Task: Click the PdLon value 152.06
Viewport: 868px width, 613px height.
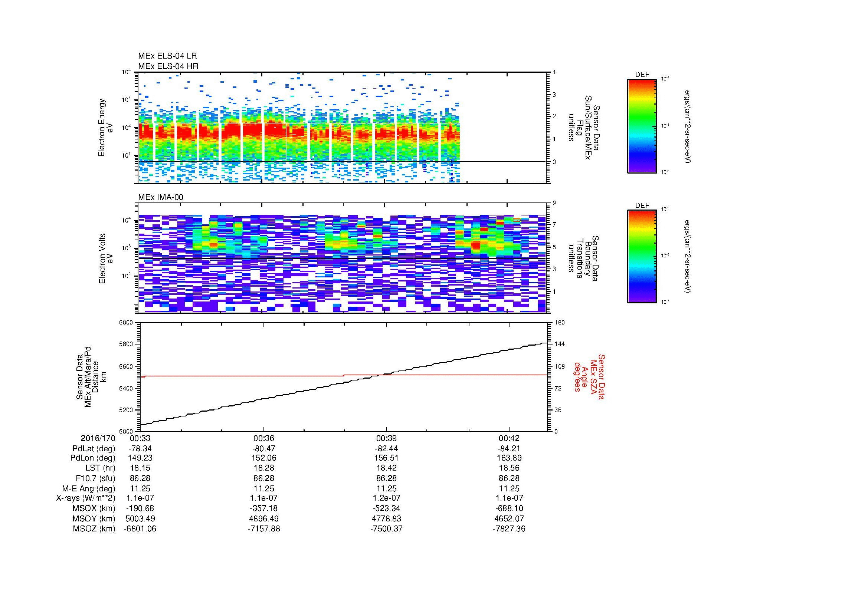Action: click(x=264, y=458)
